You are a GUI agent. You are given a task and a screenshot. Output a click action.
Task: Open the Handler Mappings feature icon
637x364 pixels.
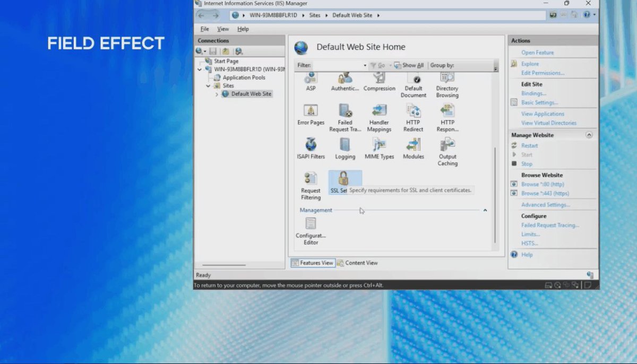379,110
